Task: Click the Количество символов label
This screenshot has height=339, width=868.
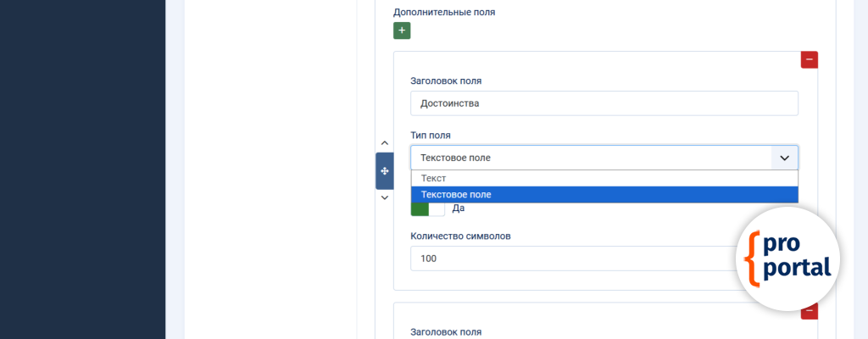Action: [460, 236]
